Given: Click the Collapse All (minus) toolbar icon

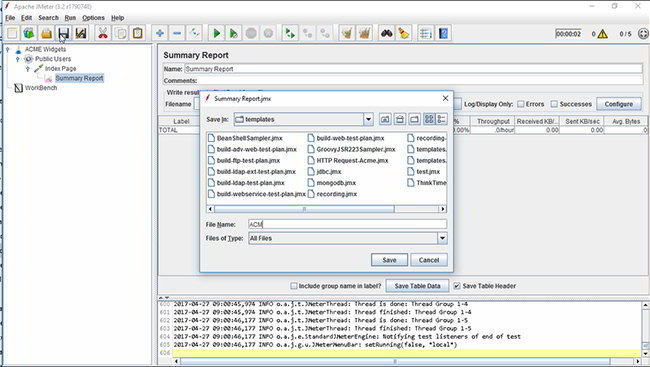Looking at the screenshot, I should point(177,33).
